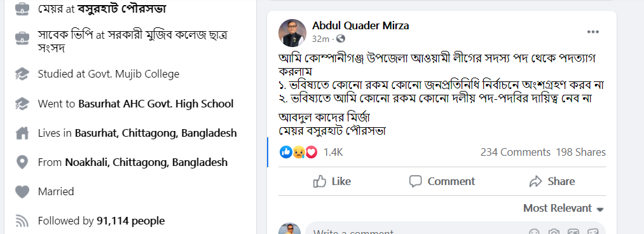Image resolution: width=644 pixels, height=234 pixels.
Task: Click Abdul Quader Mirza's profile picture
Action: coord(292,33)
